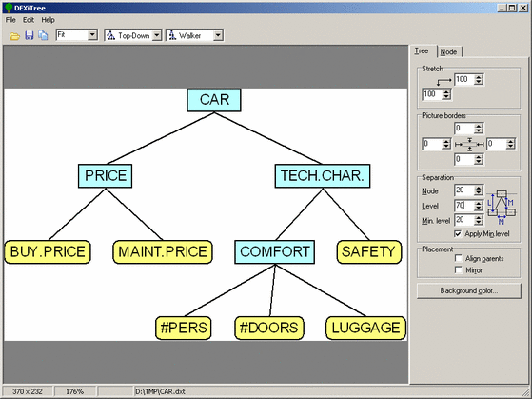Uncheck the Apply Min level checkbox
Image resolution: width=532 pixels, height=399 pixels.
click(x=458, y=234)
